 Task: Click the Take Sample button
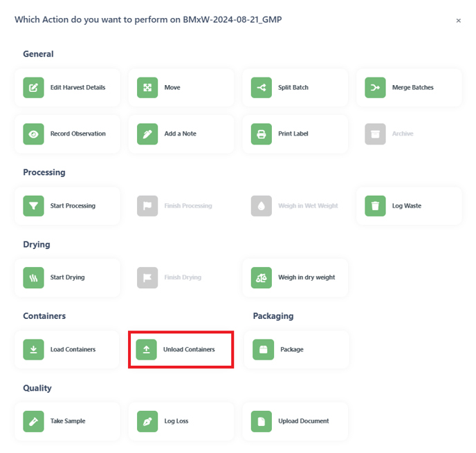point(67,421)
